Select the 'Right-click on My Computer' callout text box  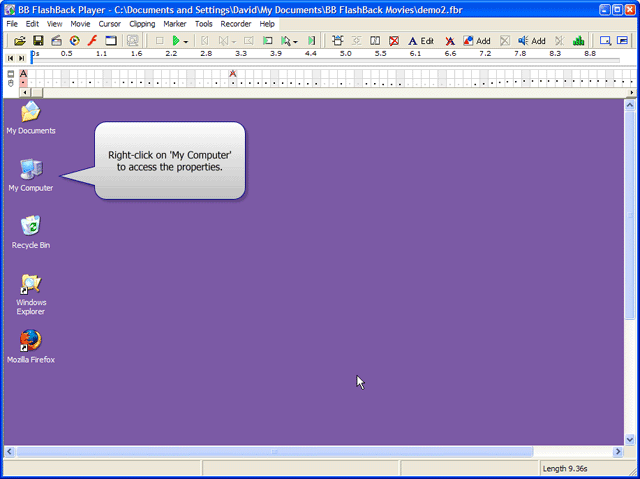coord(170,161)
